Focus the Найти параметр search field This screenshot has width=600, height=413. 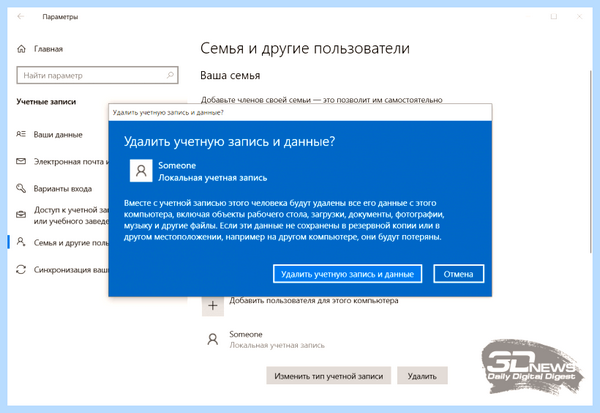(97, 75)
